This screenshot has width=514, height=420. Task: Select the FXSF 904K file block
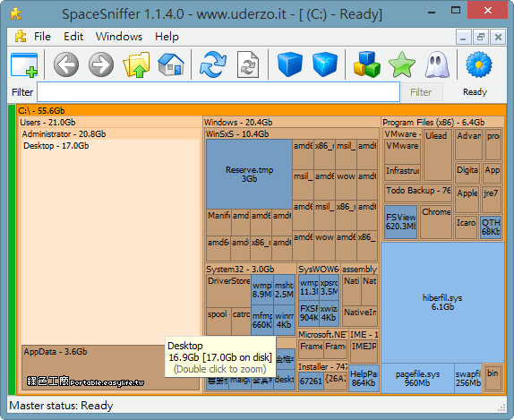pyautogui.click(x=308, y=313)
